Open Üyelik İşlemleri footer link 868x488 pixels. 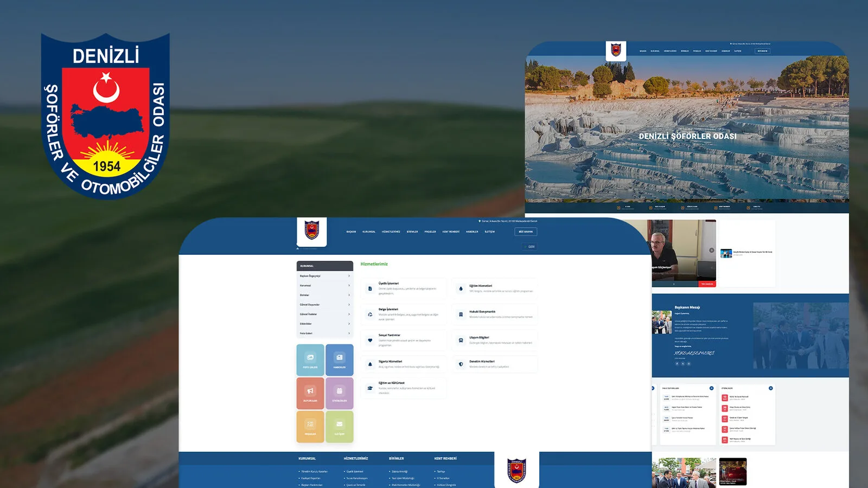[x=355, y=472]
